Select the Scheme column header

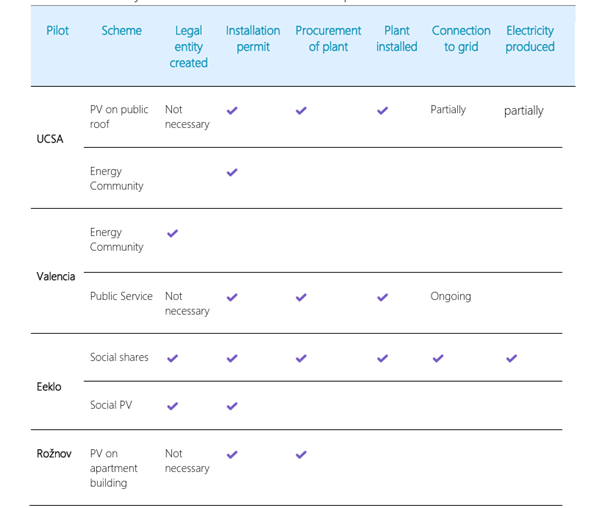pos(122,30)
